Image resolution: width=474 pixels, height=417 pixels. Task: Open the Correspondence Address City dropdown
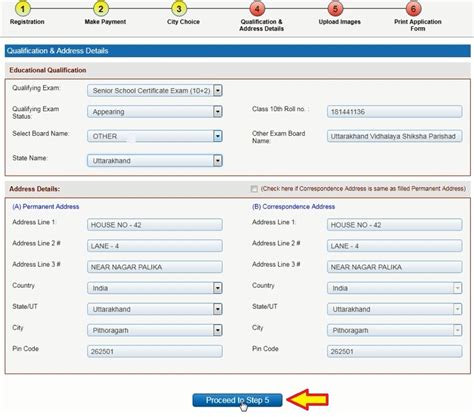(395, 330)
